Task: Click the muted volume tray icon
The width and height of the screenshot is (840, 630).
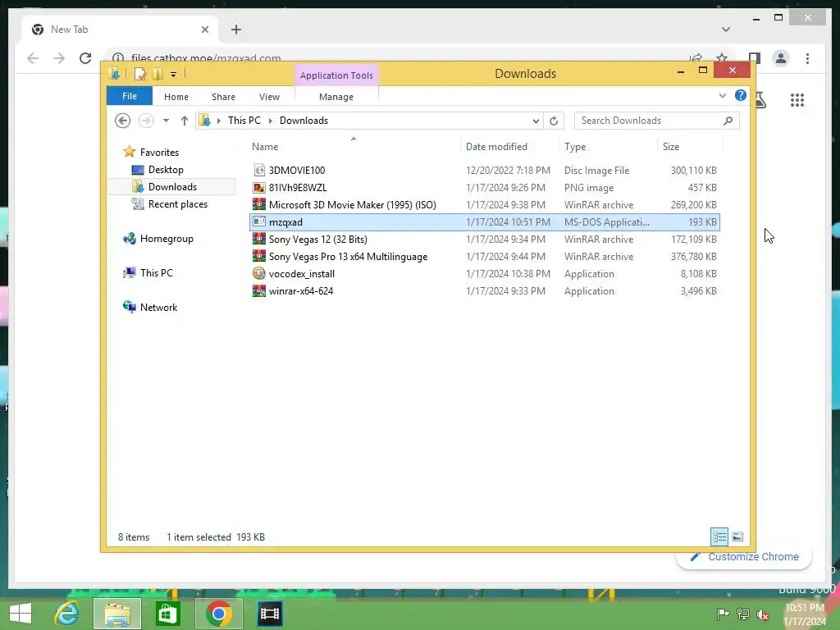Action: coord(763,614)
